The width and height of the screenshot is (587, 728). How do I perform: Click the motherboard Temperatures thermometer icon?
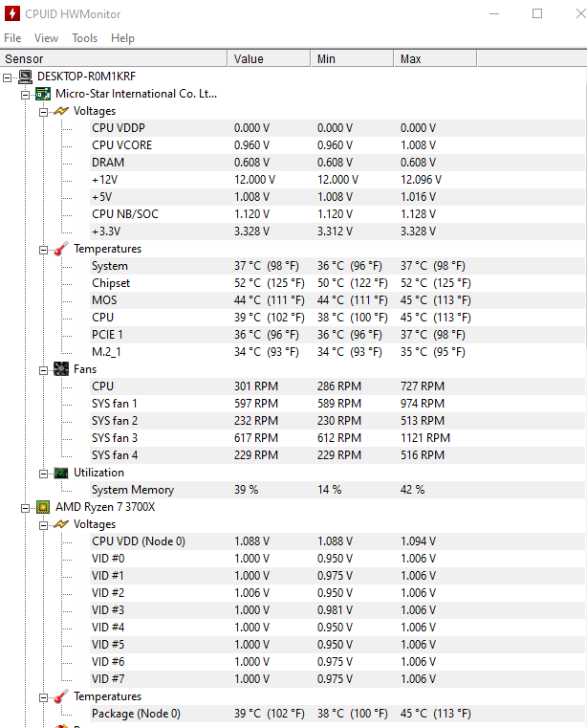[60, 249]
